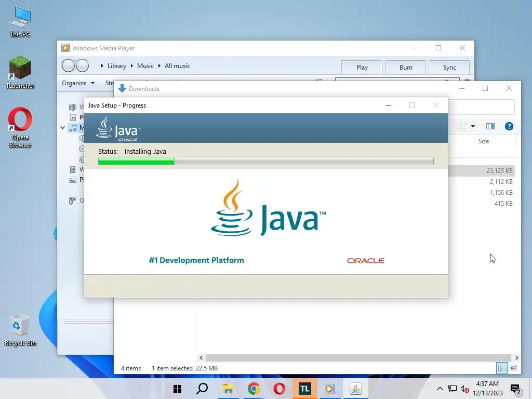Click arrow between Library and Music

[131, 66]
